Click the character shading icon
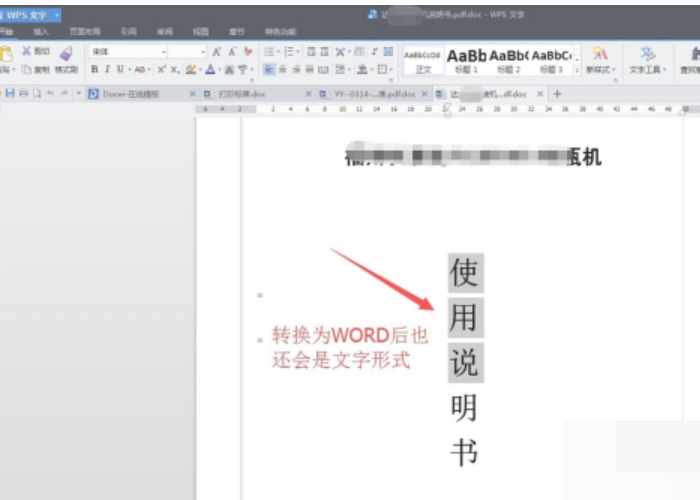 click(x=229, y=69)
